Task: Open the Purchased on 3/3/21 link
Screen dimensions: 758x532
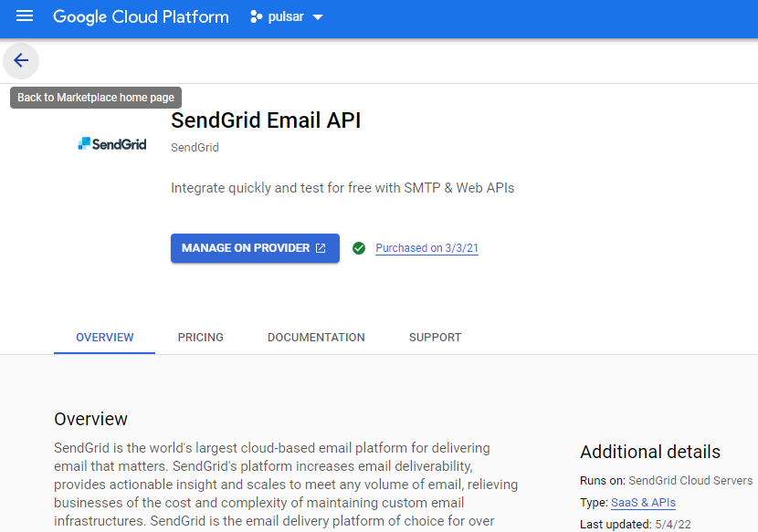Action: [426, 248]
